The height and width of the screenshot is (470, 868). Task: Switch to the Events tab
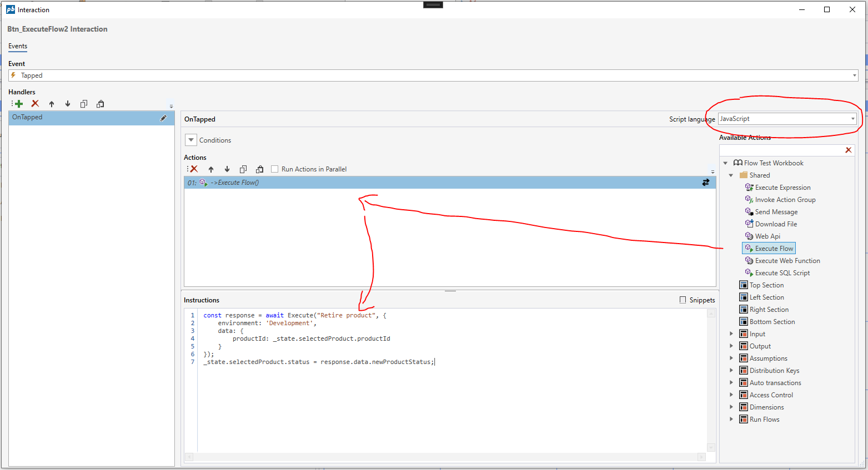click(18, 46)
